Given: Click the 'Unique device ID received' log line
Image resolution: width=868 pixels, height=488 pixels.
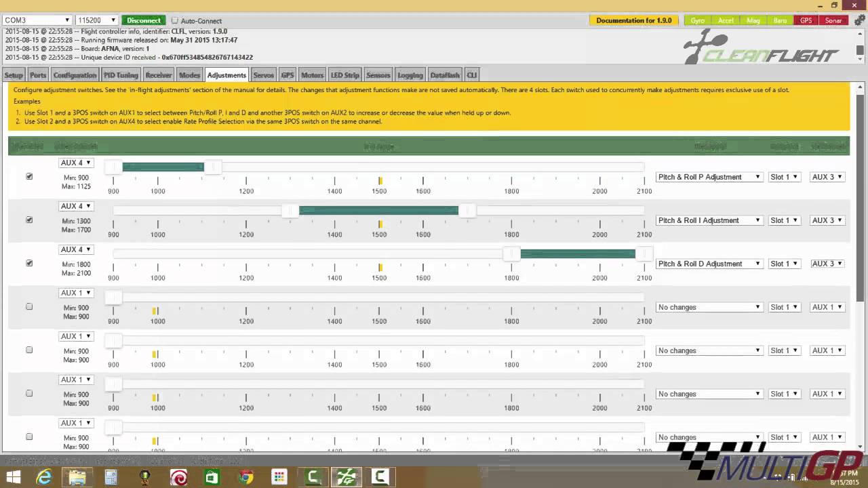Looking at the screenshot, I should [x=129, y=58].
